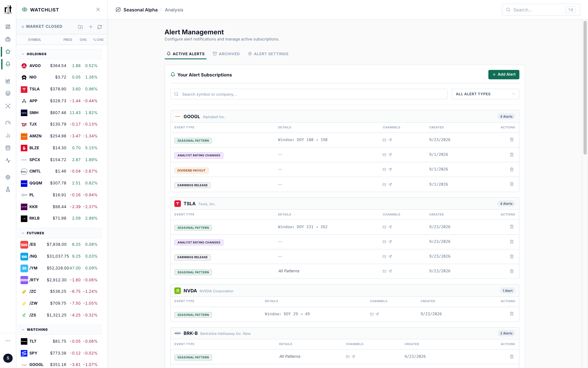Screen dimensions: 588x368
Task: Open the All Alert Types dropdown
Action: 485,94
